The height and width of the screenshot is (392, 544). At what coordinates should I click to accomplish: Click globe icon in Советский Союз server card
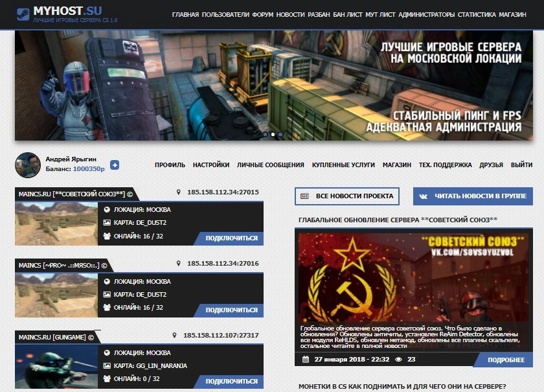tap(107, 210)
